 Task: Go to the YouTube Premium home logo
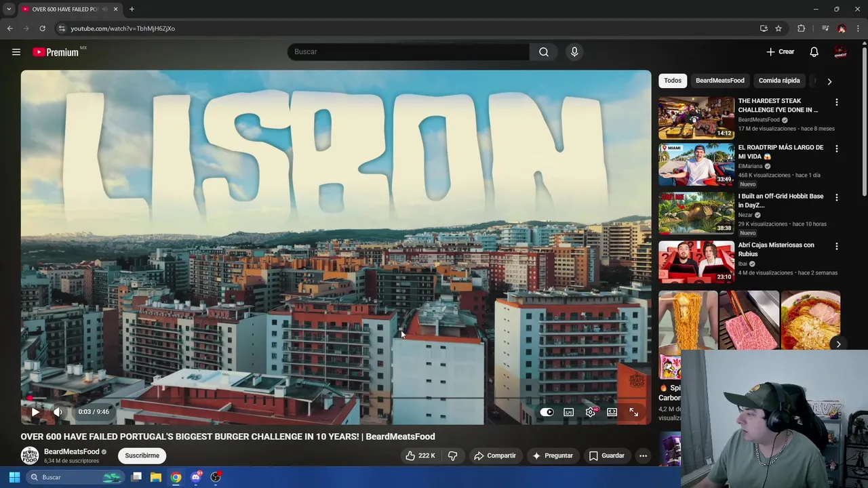tap(56, 52)
